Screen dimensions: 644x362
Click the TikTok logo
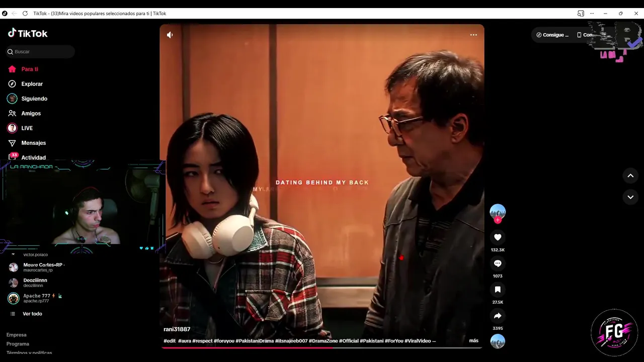28,33
